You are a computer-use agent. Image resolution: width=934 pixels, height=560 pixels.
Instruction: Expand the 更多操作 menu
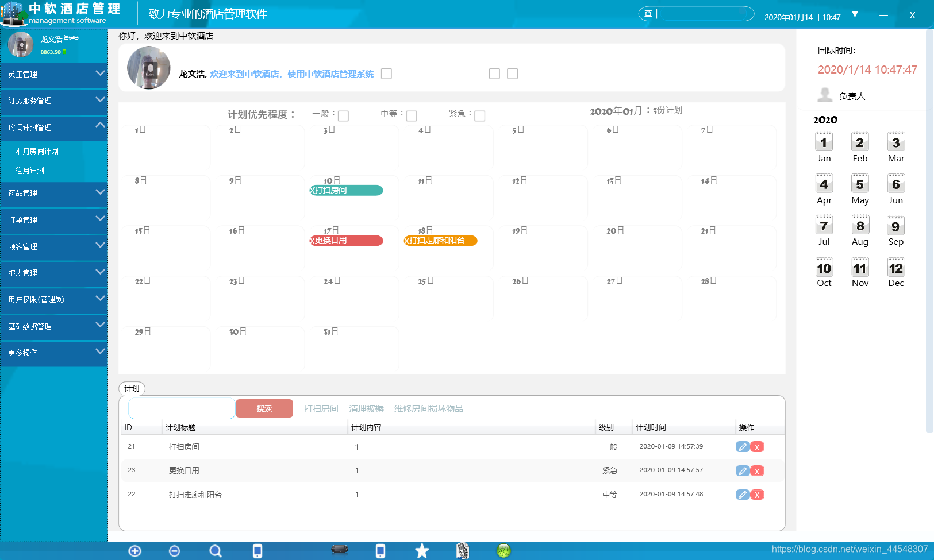coord(54,353)
